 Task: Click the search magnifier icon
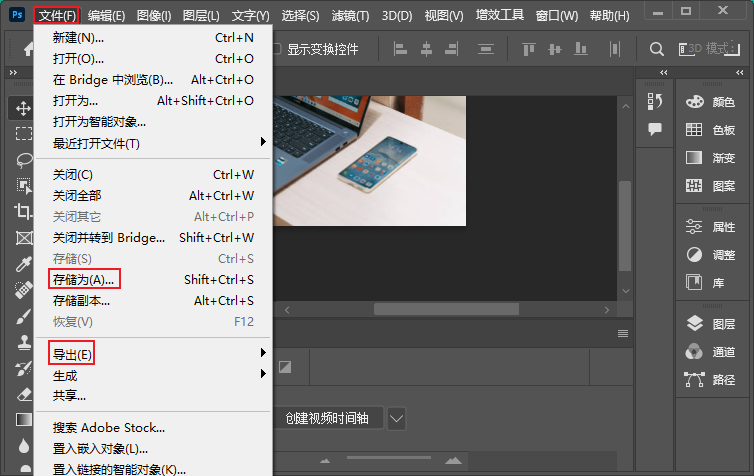coord(657,49)
